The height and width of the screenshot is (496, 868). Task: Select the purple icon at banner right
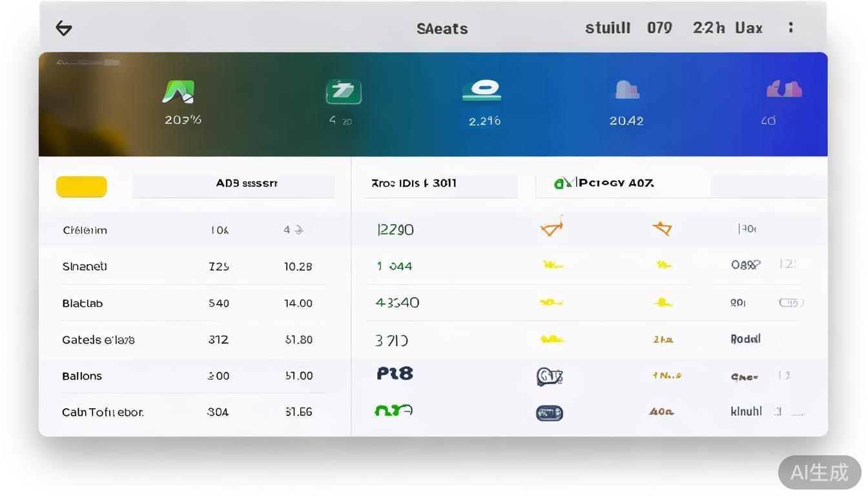tap(783, 89)
